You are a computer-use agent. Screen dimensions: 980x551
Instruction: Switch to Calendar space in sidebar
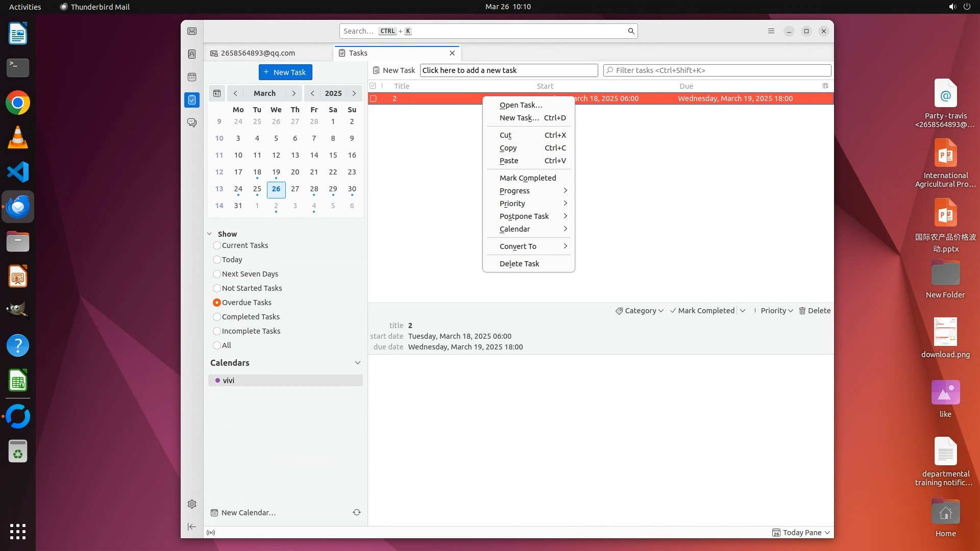point(192,77)
